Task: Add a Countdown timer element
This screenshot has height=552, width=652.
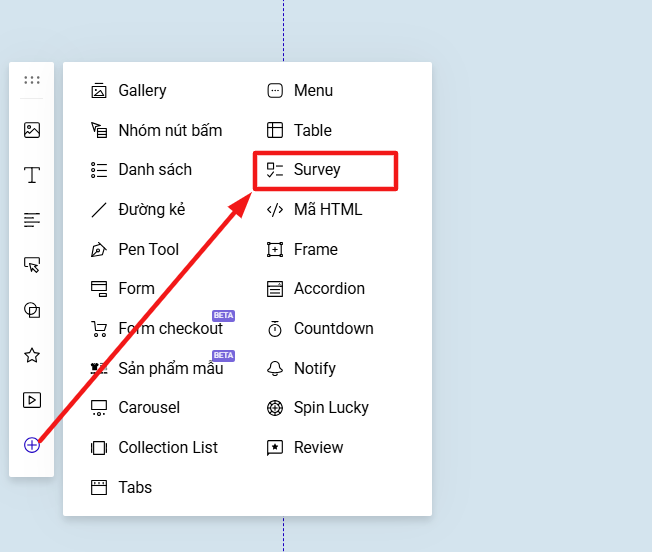Action: 334,328
